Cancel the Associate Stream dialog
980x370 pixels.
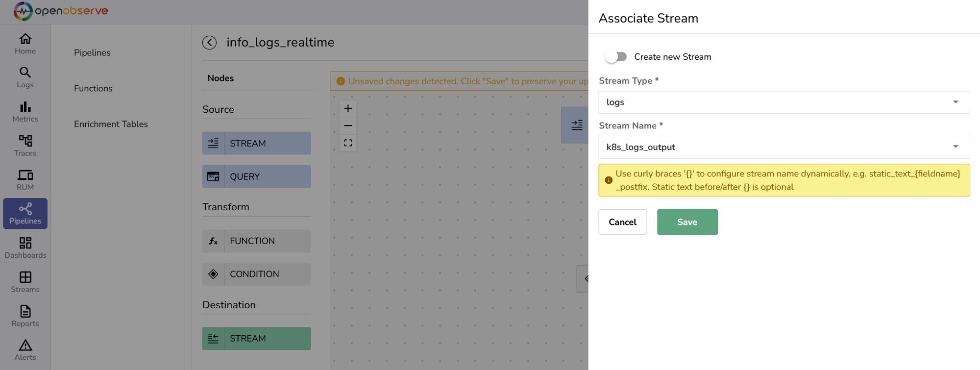coord(622,222)
